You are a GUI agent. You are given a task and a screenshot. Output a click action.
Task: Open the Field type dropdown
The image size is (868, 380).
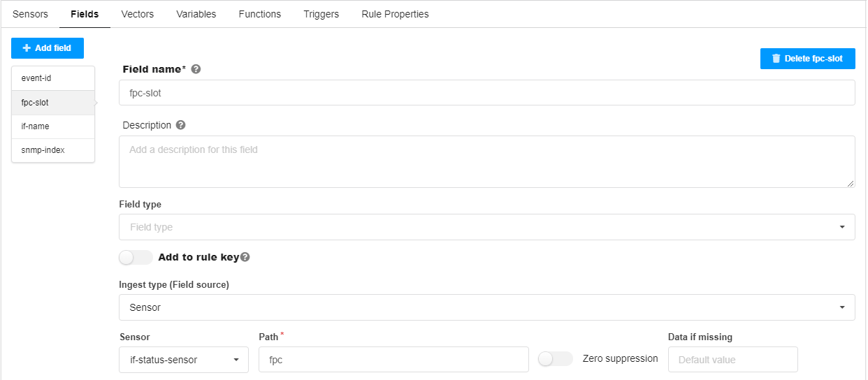pyautogui.click(x=486, y=227)
